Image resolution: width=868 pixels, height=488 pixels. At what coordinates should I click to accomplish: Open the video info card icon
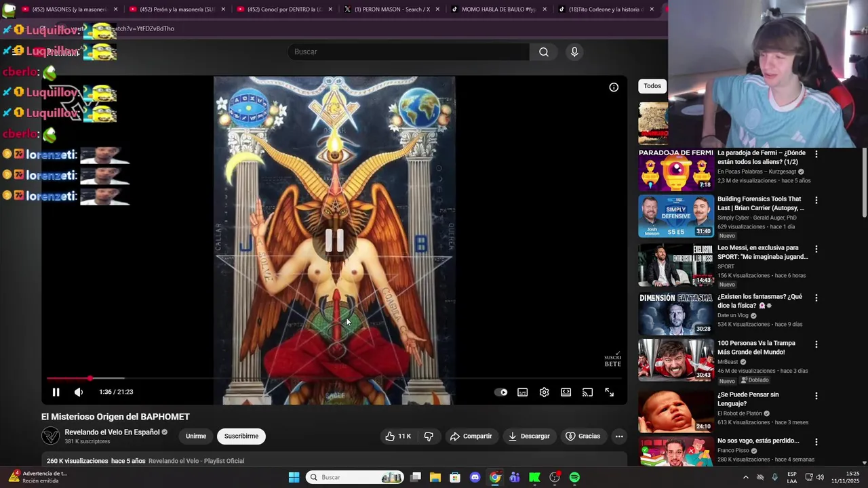coord(614,87)
